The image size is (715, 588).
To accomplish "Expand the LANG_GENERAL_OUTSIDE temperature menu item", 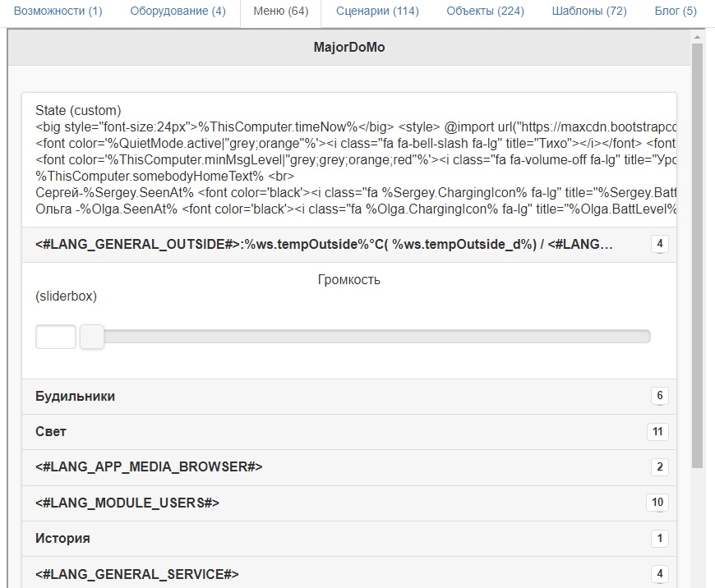I will point(324,245).
